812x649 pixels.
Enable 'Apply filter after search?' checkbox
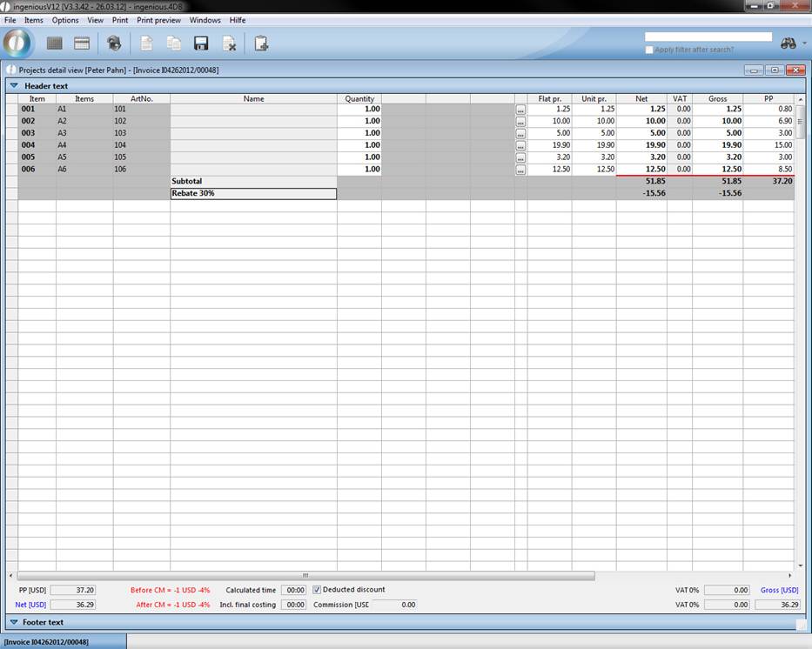[649, 50]
